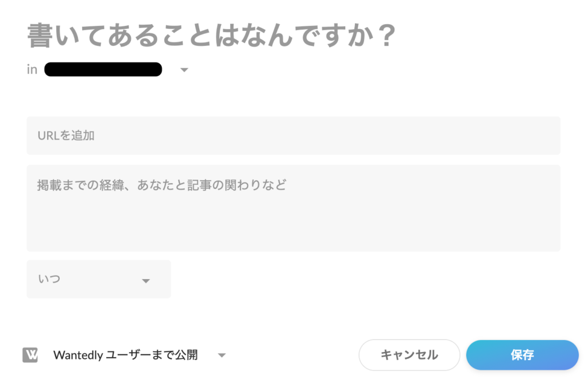Click the いつ placeholder text

pos(49,279)
